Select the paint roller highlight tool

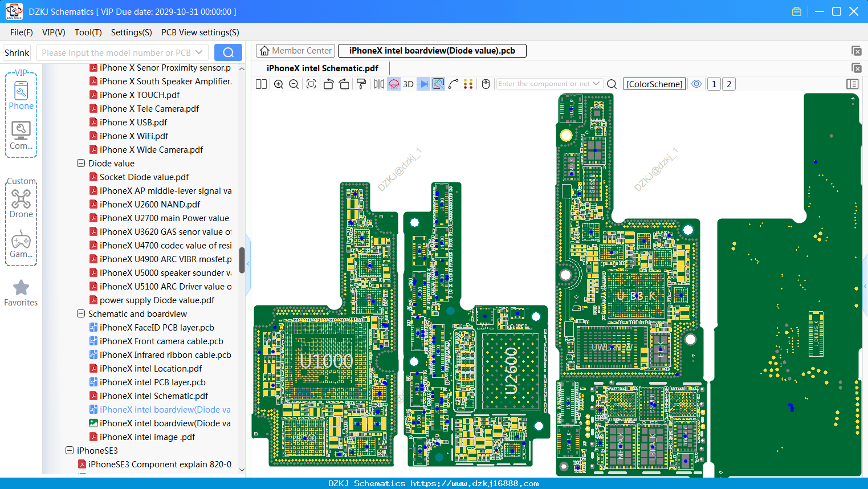pos(361,84)
